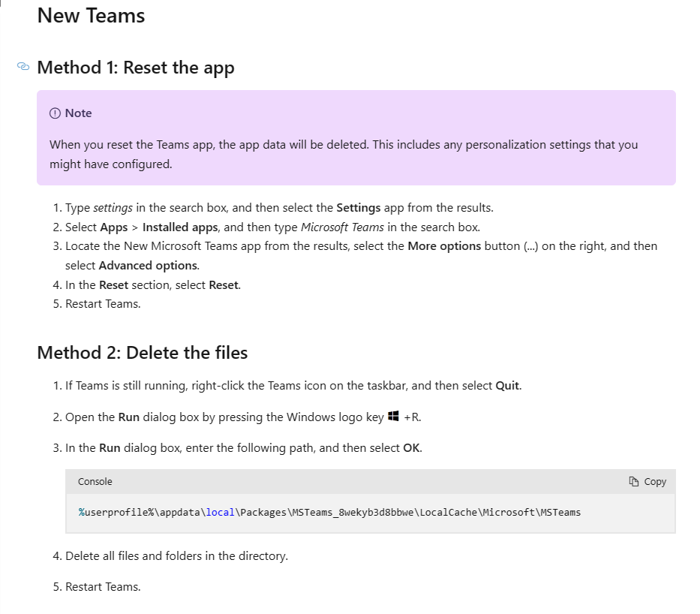The width and height of the screenshot is (700, 614).
Task: Click the MSTeams path text in code block
Action: pyautogui.click(x=329, y=512)
